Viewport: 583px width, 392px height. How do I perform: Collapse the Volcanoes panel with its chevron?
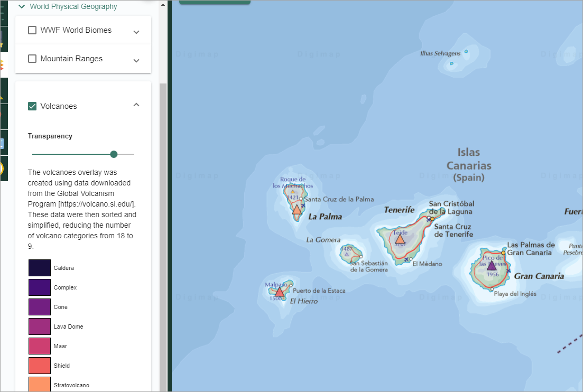pyautogui.click(x=136, y=105)
